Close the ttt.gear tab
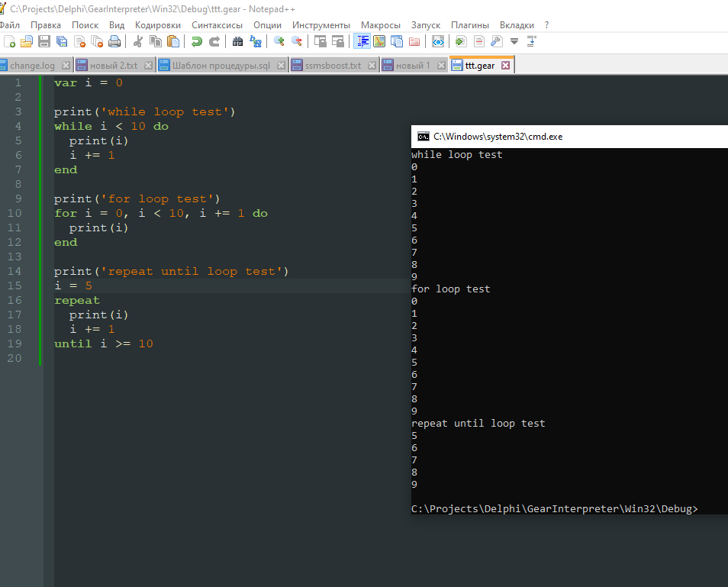The image size is (728, 587). pos(505,66)
